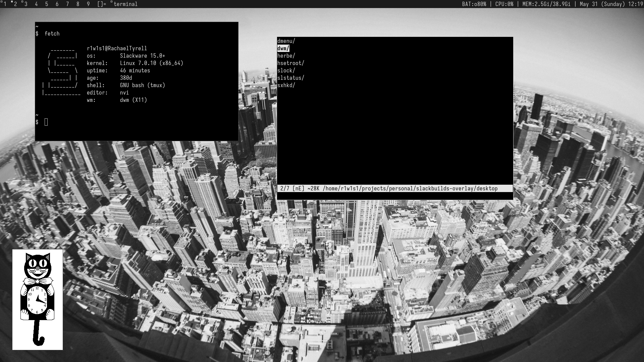Click 'Linux 7.0.10 (x86_64)' kernel value
The height and width of the screenshot is (362, 644).
[152, 63]
